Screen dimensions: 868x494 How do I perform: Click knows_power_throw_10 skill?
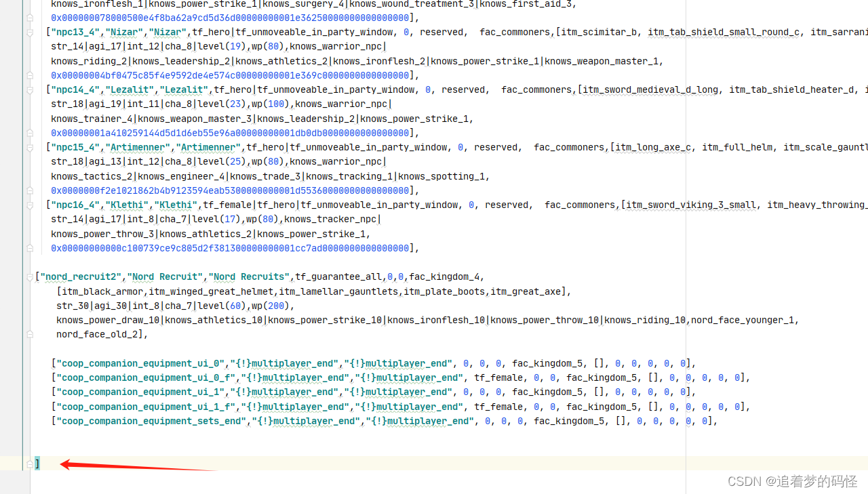tap(545, 320)
